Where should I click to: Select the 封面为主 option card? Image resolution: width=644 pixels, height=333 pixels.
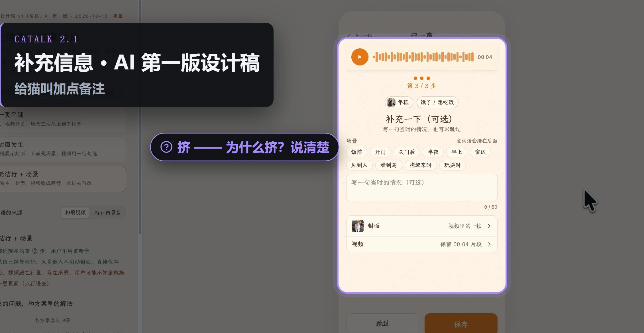[63, 149]
